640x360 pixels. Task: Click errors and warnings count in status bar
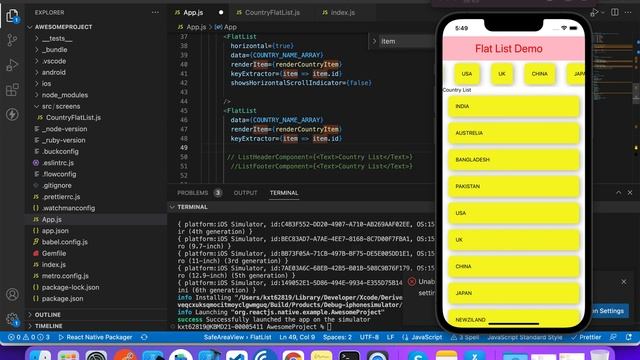[x=29, y=337]
